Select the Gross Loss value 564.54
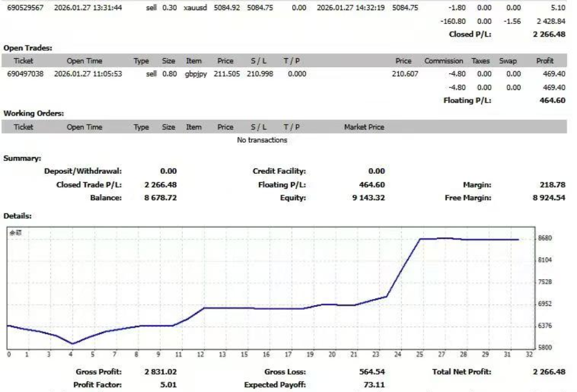Screen dimensions: 577x392 (372, 372)
